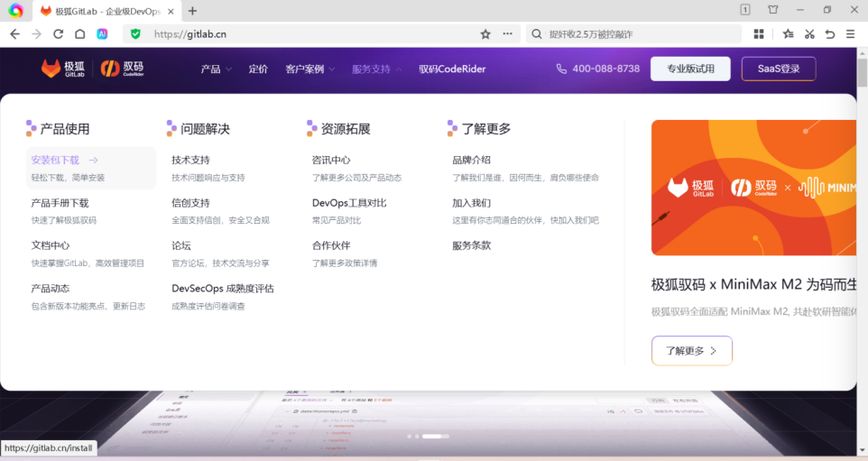Open the 品牌介绍 menu entry
The width and height of the screenshot is (868, 461).
(472, 160)
